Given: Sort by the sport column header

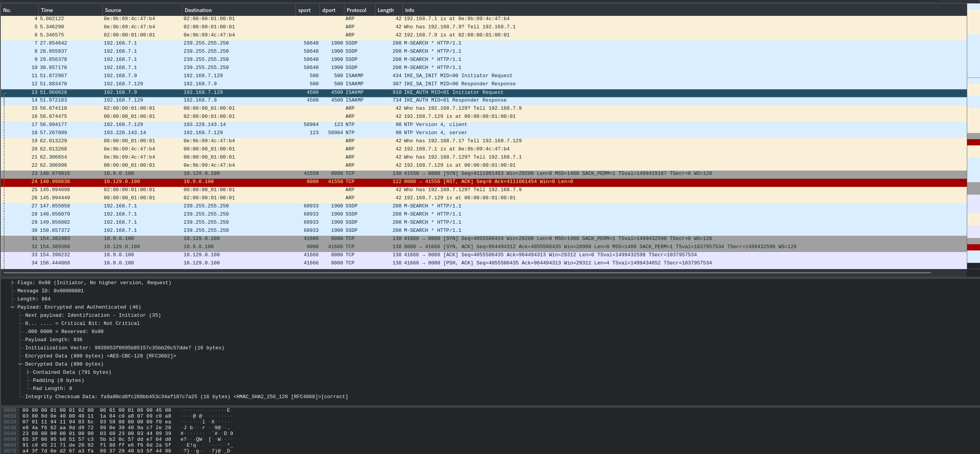Looking at the screenshot, I should [x=308, y=10].
